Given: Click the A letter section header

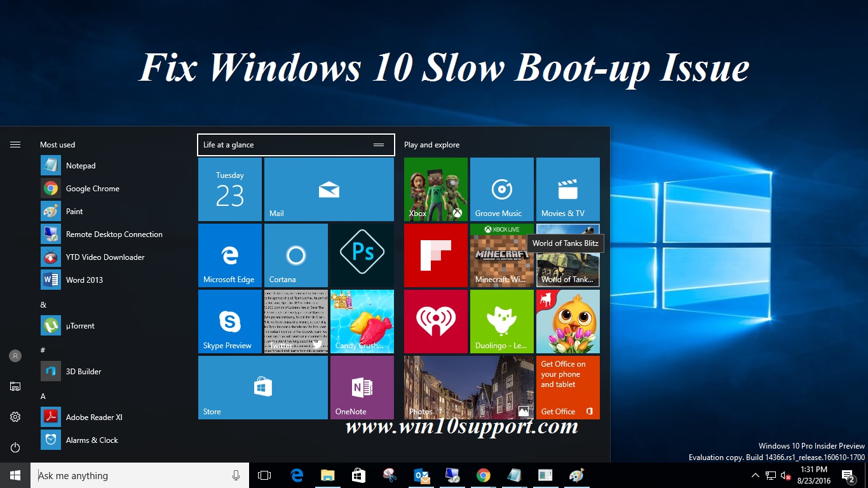Looking at the screenshot, I should pos(43,396).
